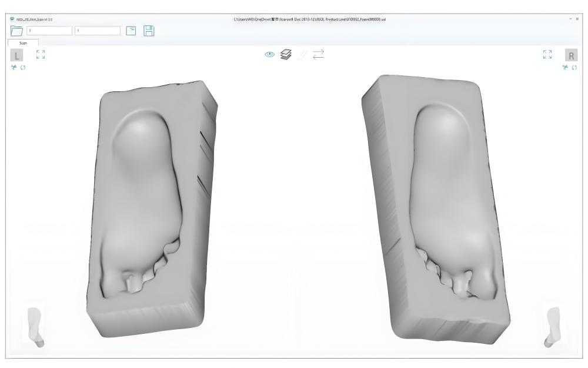Image resolution: width=588 pixels, height=368 pixels.
Task: Click the window-panel icon beside save
Action: (131, 31)
